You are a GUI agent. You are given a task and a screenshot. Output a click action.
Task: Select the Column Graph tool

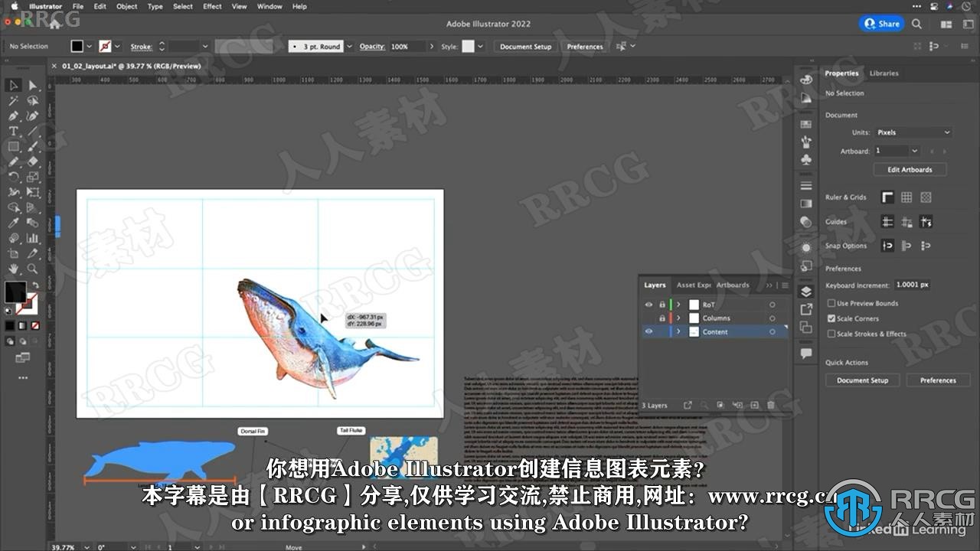pyautogui.click(x=32, y=238)
